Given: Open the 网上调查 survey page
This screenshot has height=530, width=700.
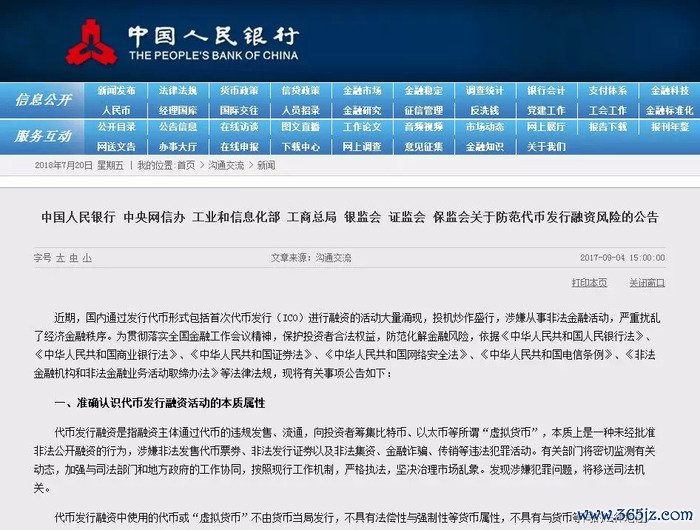Looking at the screenshot, I should (x=362, y=146).
